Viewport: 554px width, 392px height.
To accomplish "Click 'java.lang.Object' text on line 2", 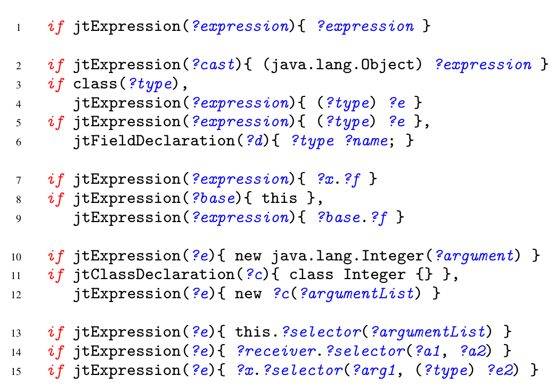I will tap(343, 65).
